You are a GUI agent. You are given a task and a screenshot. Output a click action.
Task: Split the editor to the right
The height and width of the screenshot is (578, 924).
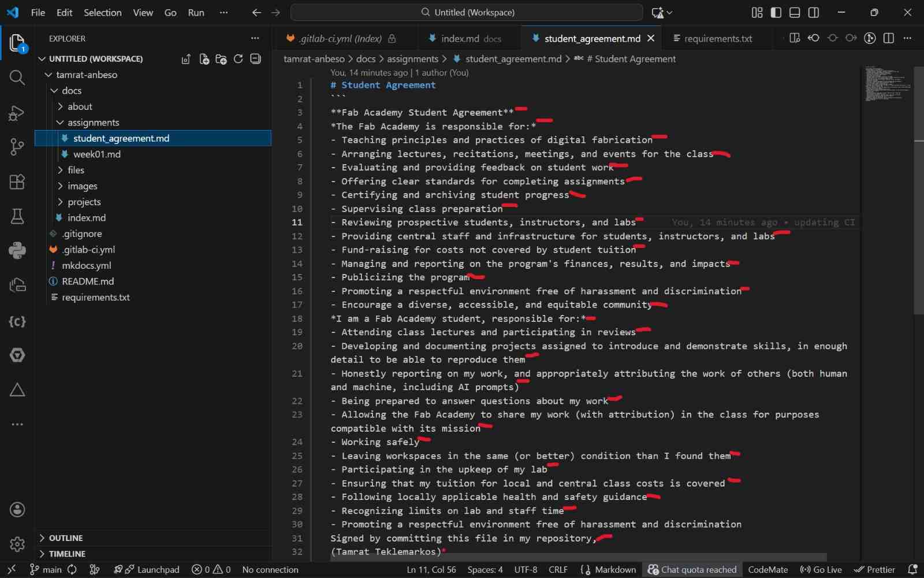[x=889, y=38]
